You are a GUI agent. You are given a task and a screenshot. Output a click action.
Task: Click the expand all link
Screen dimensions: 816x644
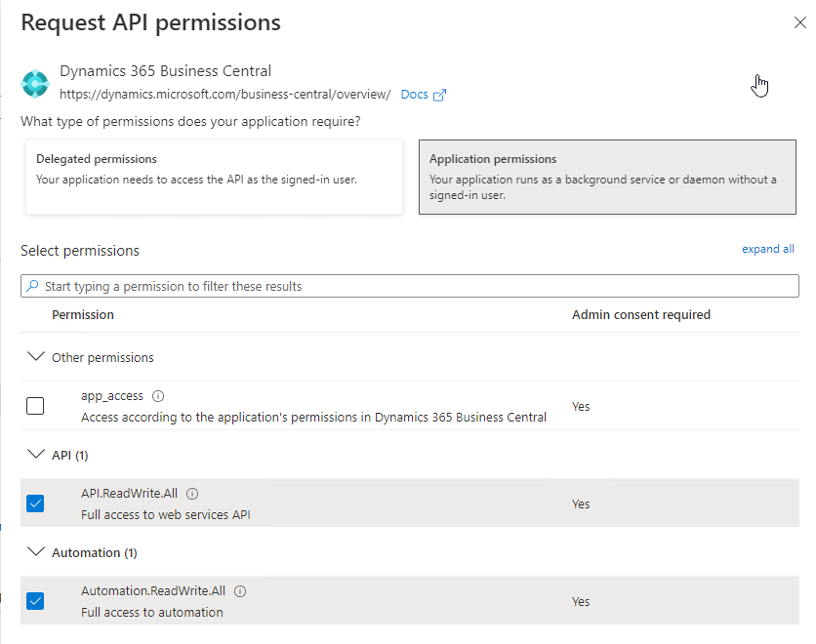(x=767, y=249)
